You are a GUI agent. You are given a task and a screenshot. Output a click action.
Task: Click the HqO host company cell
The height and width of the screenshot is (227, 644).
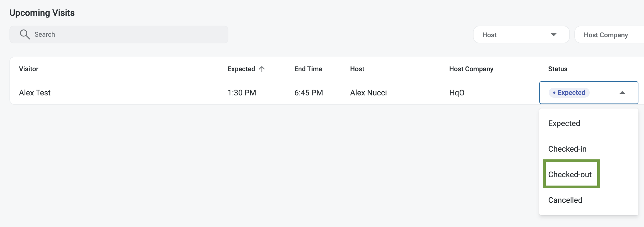pos(457,93)
